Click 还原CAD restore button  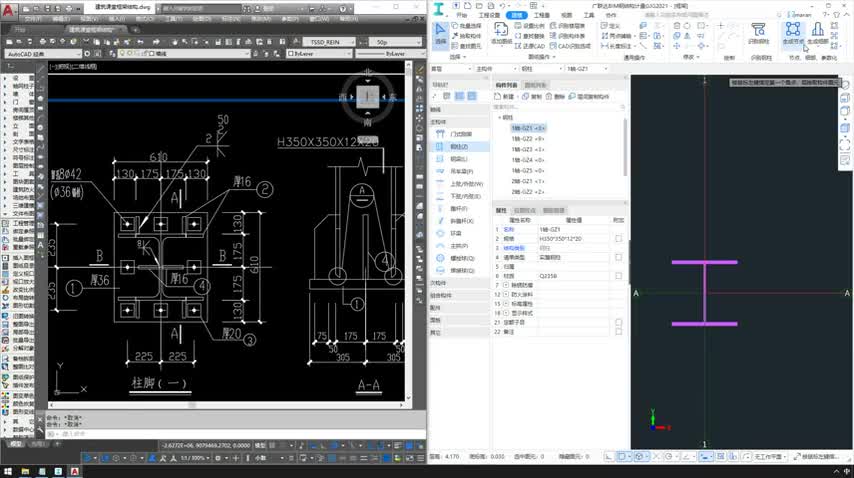point(530,46)
